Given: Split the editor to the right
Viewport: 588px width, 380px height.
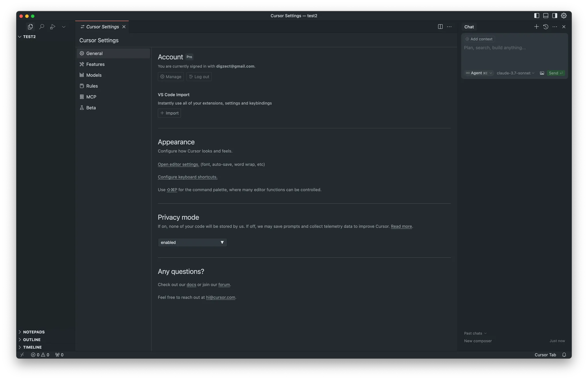Looking at the screenshot, I should pyautogui.click(x=440, y=27).
